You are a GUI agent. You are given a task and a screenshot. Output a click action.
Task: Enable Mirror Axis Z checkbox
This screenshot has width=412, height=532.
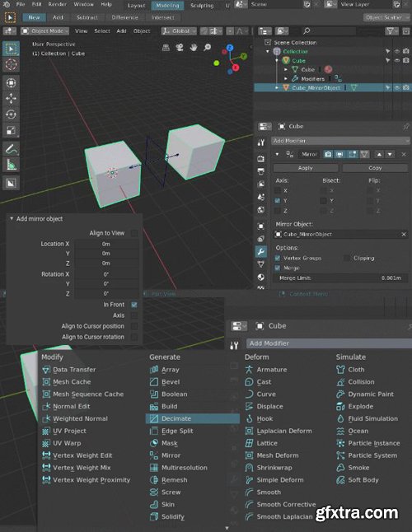[x=278, y=211]
